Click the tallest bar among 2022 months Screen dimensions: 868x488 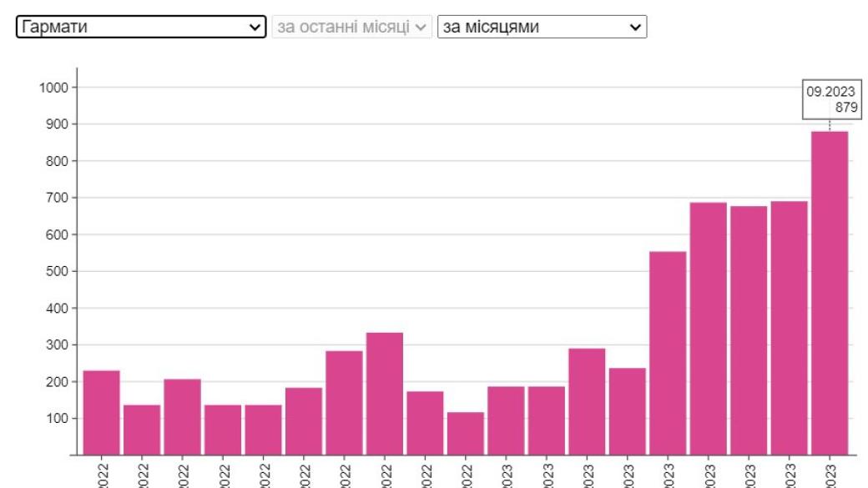pos(384,393)
